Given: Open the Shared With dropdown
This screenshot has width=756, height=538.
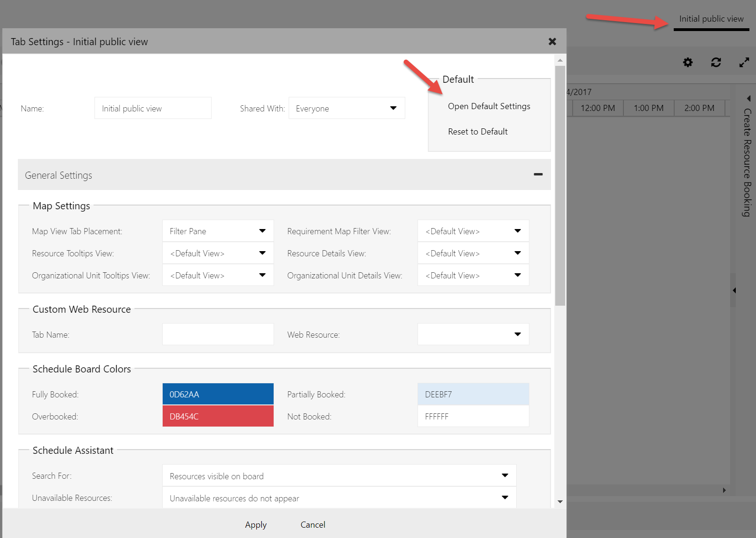Looking at the screenshot, I should [346, 108].
